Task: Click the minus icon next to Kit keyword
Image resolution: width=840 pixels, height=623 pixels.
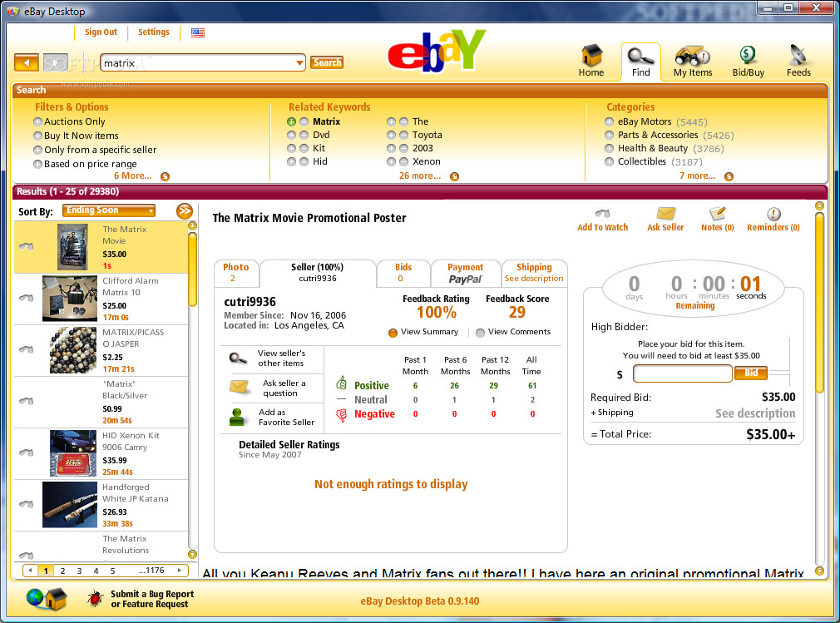Action: 304,148
